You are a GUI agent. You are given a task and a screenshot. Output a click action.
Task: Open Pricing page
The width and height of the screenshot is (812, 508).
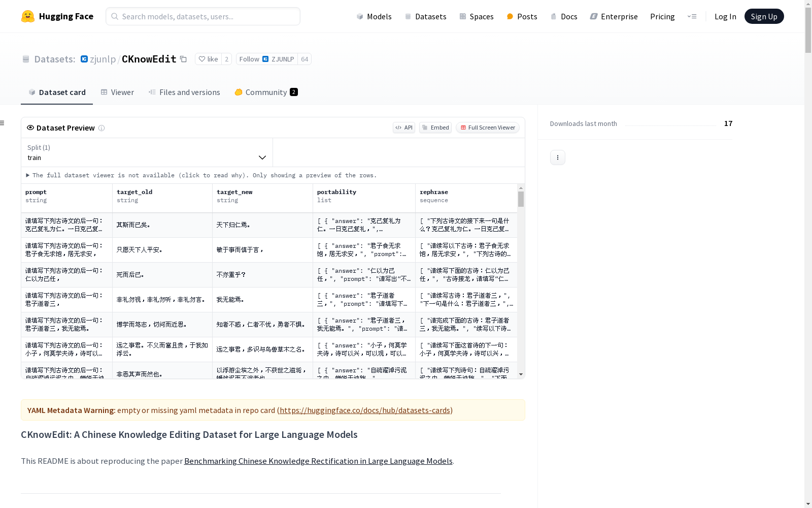click(x=662, y=16)
